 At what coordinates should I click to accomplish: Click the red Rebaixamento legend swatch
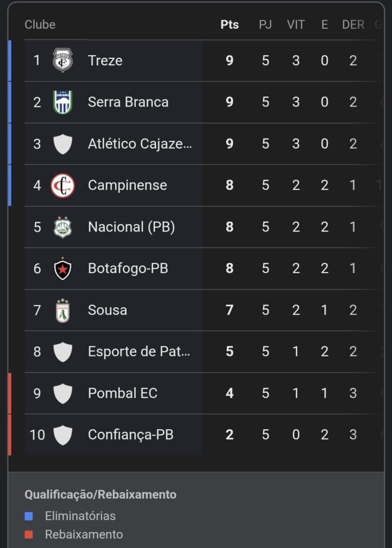pyautogui.click(x=29, y=535)
